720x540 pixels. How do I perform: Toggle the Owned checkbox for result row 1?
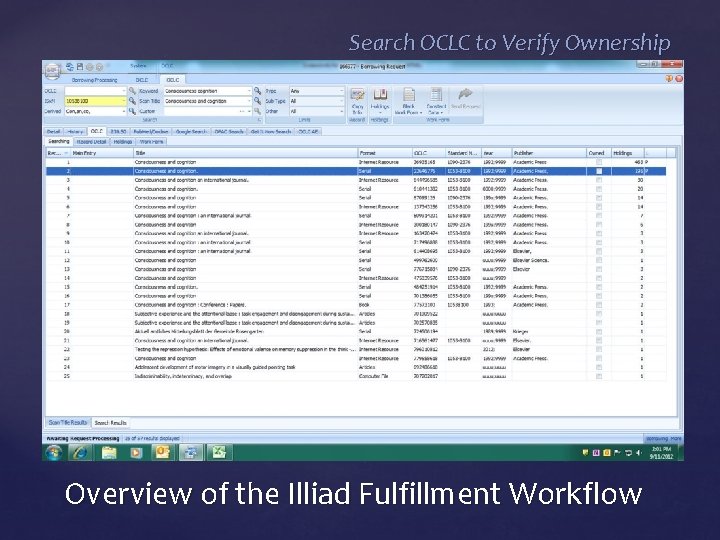(599, 162)
